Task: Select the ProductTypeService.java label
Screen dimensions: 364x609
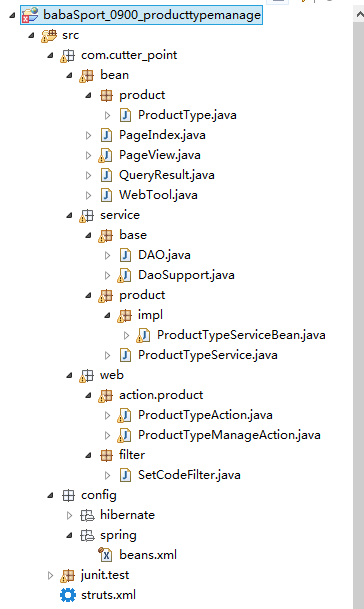Action: 208,355
